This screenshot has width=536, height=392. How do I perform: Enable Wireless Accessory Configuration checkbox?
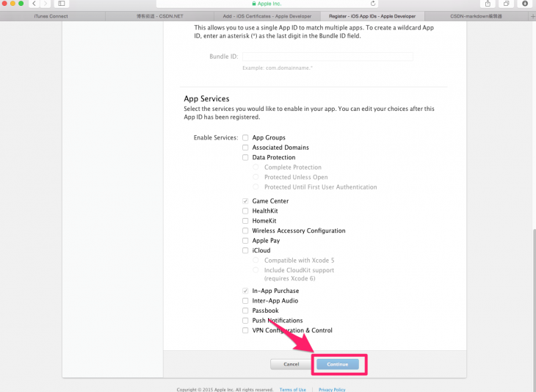point(245,231)
